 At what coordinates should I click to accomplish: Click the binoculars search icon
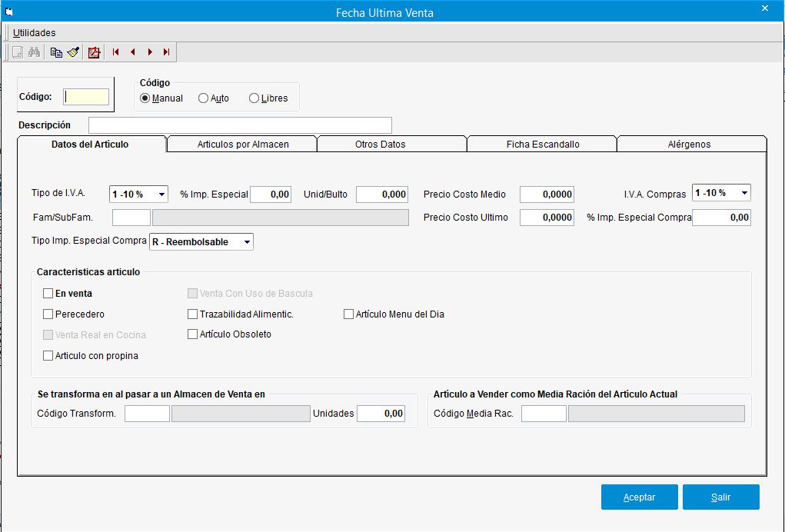[34, 52]
